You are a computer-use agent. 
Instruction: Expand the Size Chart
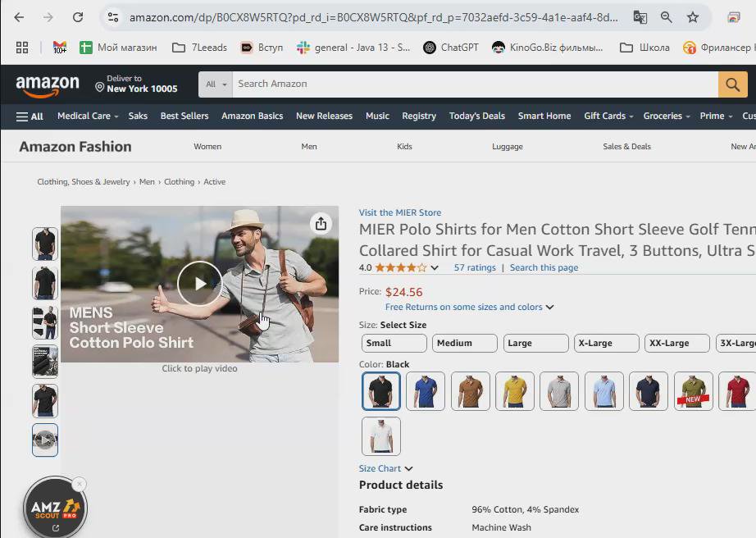click(385, 468)
